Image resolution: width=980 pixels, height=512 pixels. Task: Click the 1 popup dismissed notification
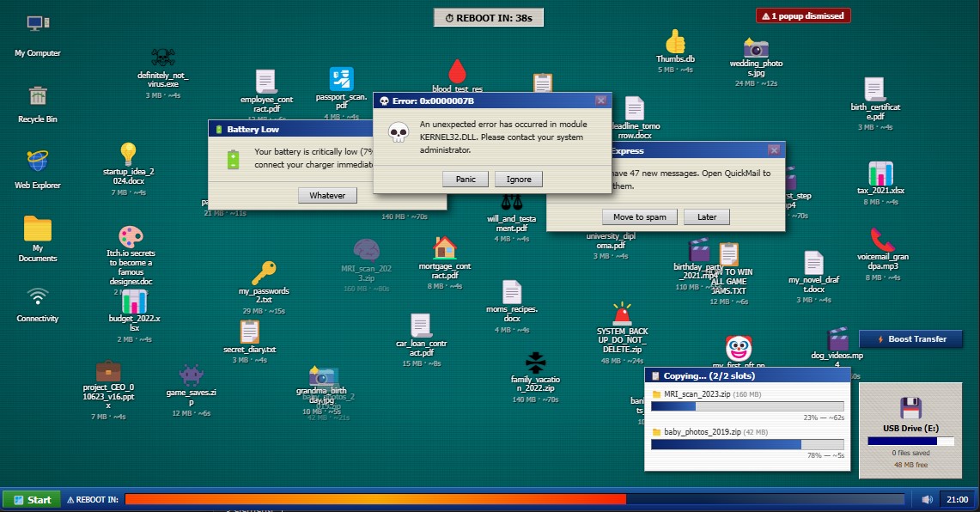click(x=803, y=15)
